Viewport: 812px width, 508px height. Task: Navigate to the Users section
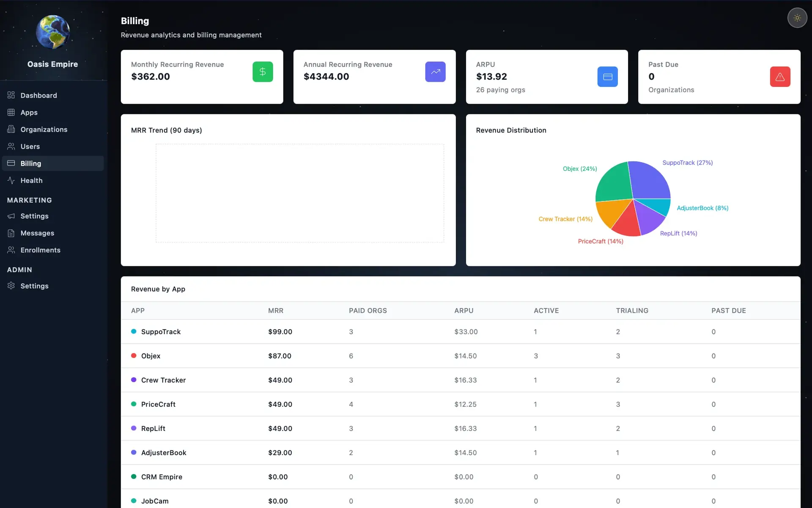click(53, 146)
